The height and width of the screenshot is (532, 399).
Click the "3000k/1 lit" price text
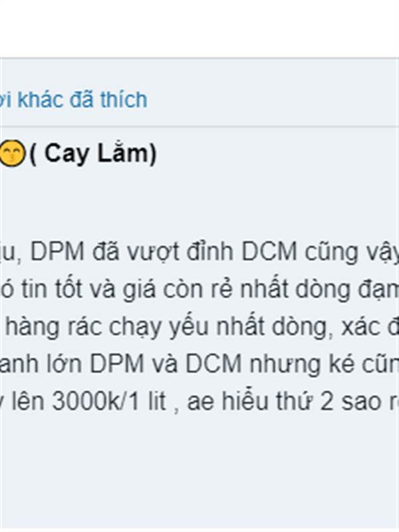click(109, 402)
